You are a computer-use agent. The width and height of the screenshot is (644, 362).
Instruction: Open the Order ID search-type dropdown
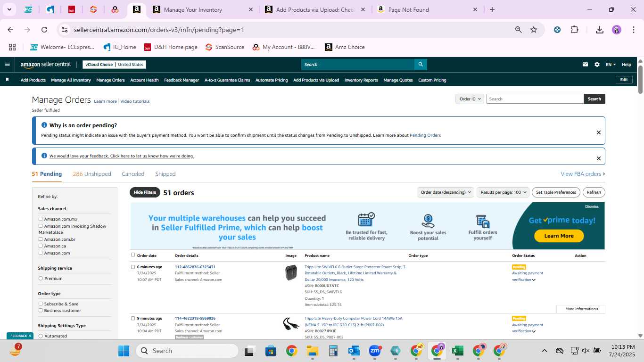pos(470,99)
